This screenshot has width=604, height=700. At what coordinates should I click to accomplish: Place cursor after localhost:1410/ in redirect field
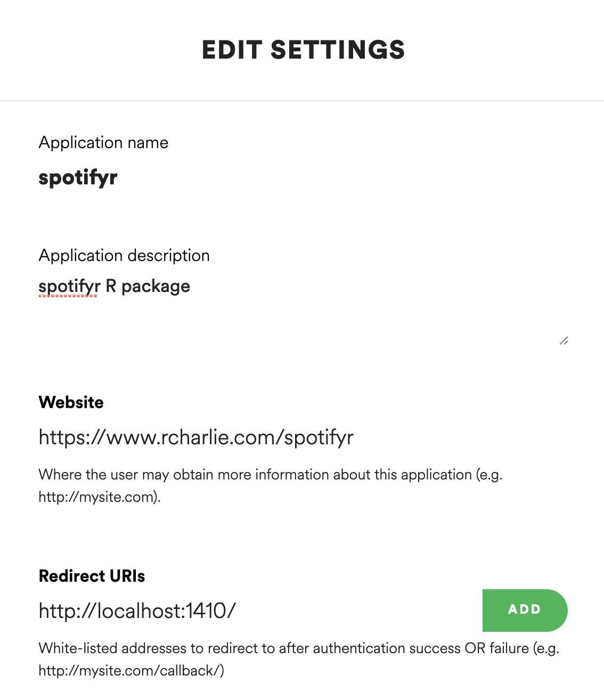tap(237, 611)
